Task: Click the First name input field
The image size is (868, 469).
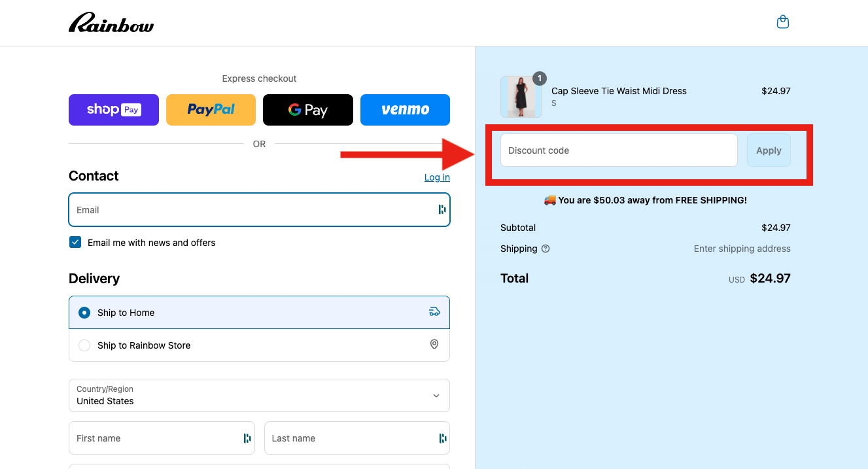Action: pyautogui.click(x=161, y=438)
